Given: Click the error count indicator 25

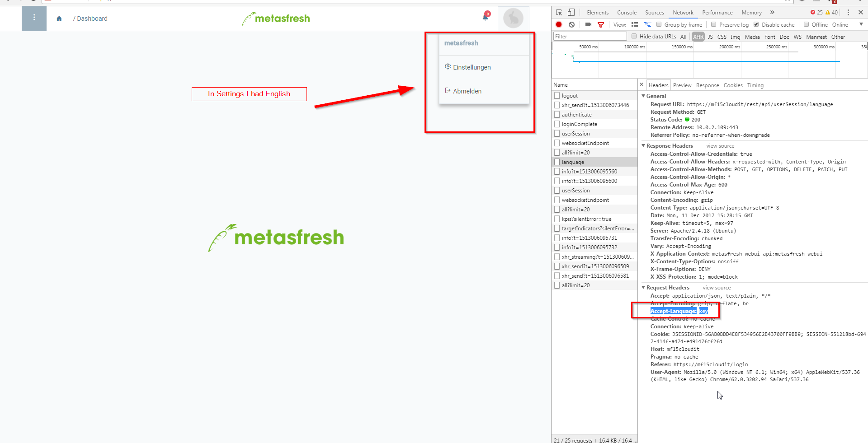Looking at the screenshot, I should (x=816, y=13).
